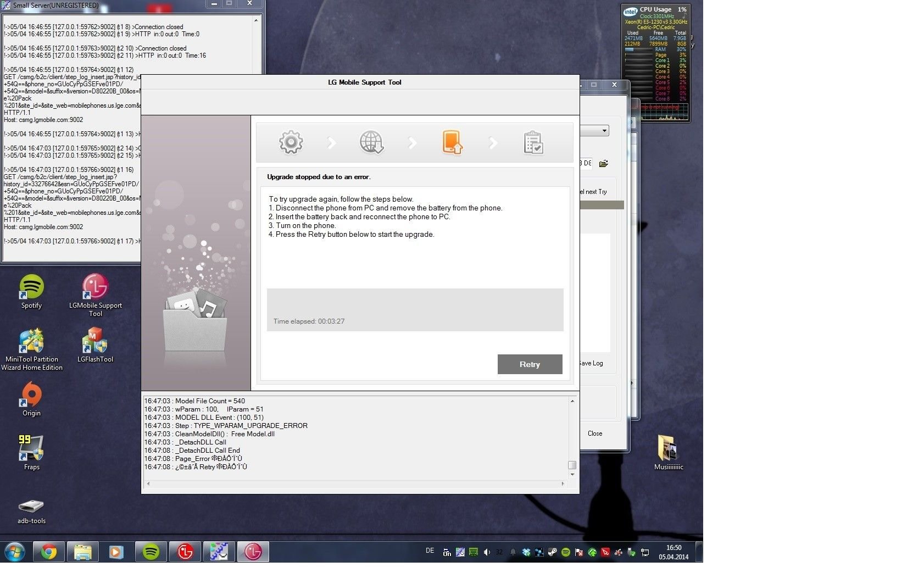Click the open-folder browse icon in LGFlashTool
This screenshot has height=578, width=924.
tap(604, 163)
